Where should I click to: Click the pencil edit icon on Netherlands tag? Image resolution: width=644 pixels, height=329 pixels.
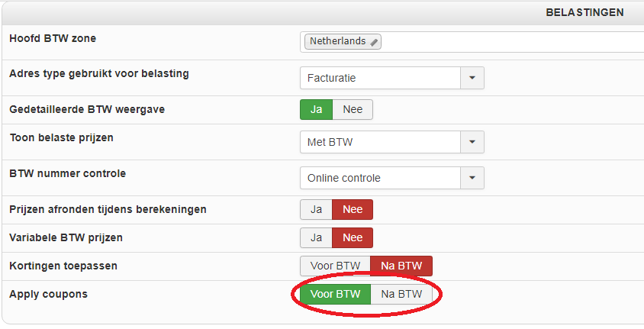tap(374, 42)
